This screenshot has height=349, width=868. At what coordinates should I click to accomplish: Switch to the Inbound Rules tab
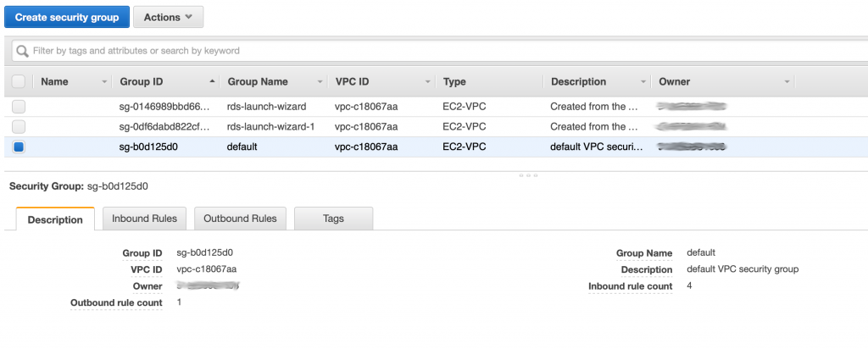(144, 219)
